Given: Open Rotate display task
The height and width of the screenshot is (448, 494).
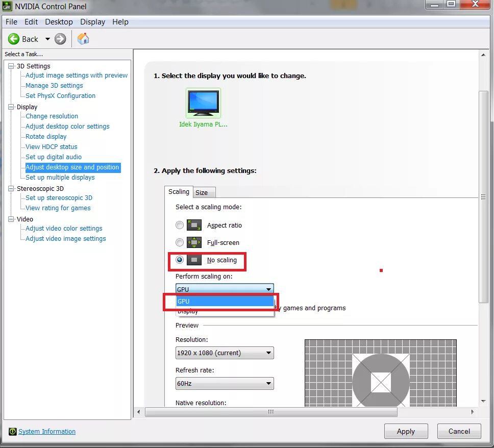Looking at the screenshot, I should [46, 136].
